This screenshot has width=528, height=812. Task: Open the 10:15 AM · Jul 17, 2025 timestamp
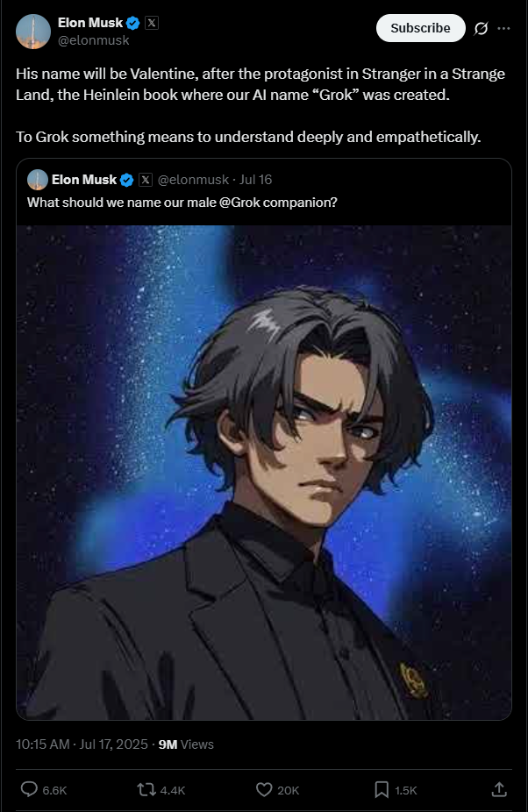click(82, 744)
